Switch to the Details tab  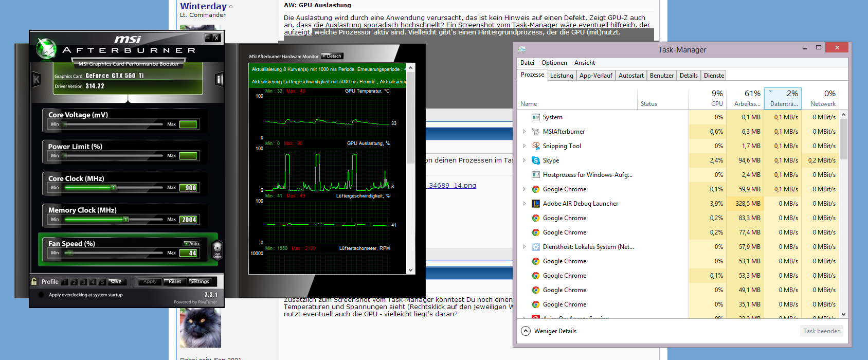pos(689,76)
